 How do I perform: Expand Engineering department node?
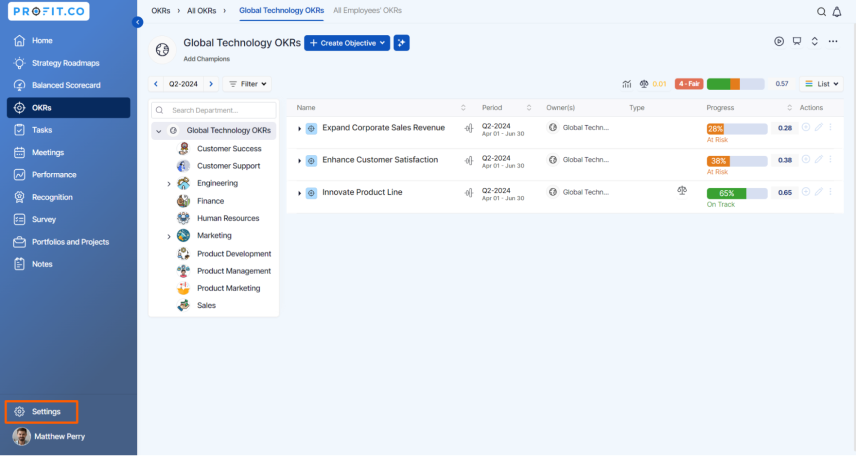169,183
